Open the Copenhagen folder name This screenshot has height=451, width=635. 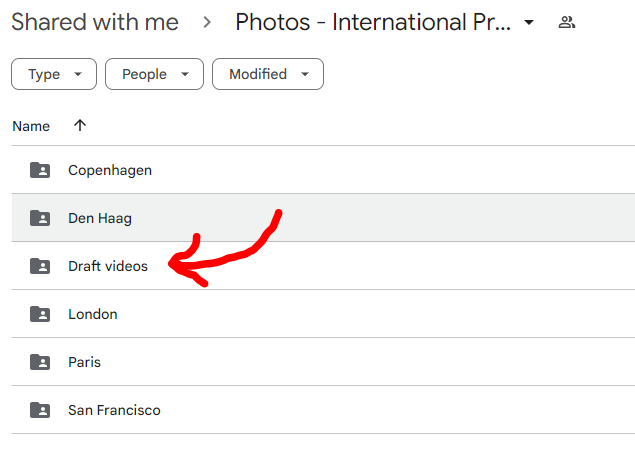pyautogui.click(x=110, y=170)
